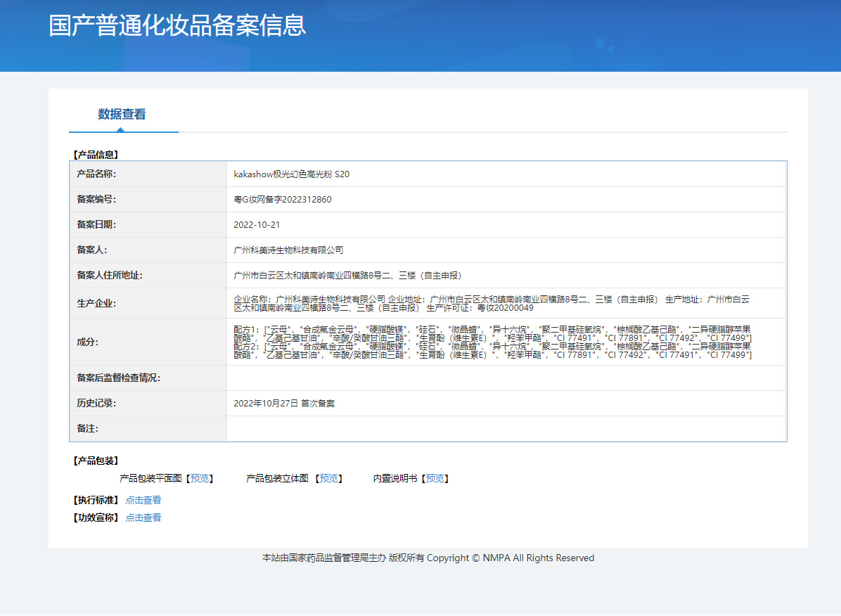Preview the 内置说明书 document
Image resolution: width=841 pixels, height=616 pixels.
tap(435, 479)
